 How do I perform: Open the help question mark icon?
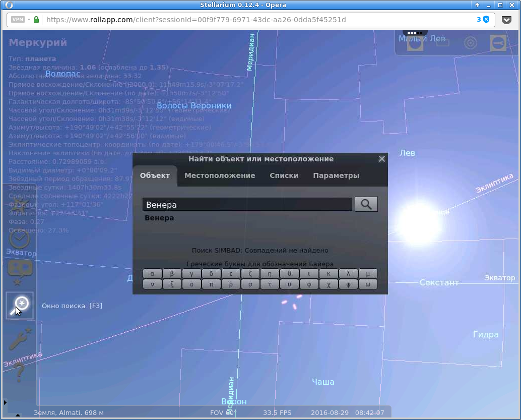tap(19, 373)
